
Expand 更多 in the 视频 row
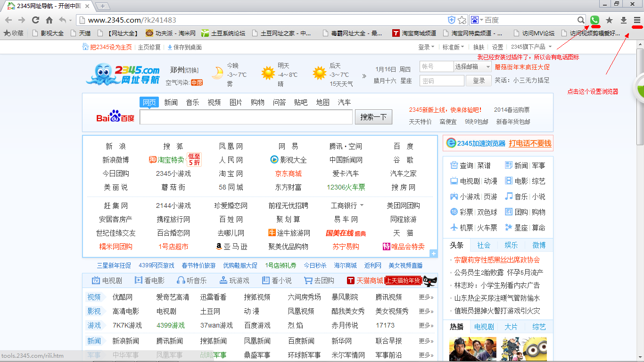426,297
